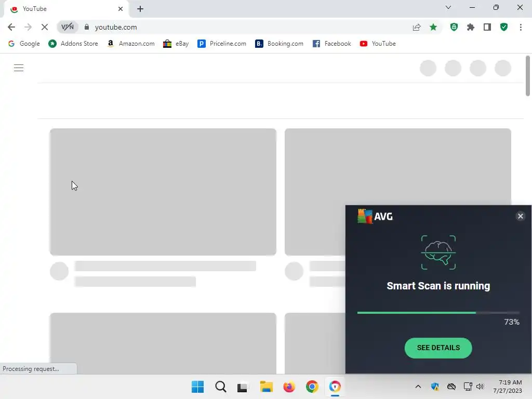Click the Smart Scan progress bar
This screenshot has width=532, height=399.
(x=438, y=312)
